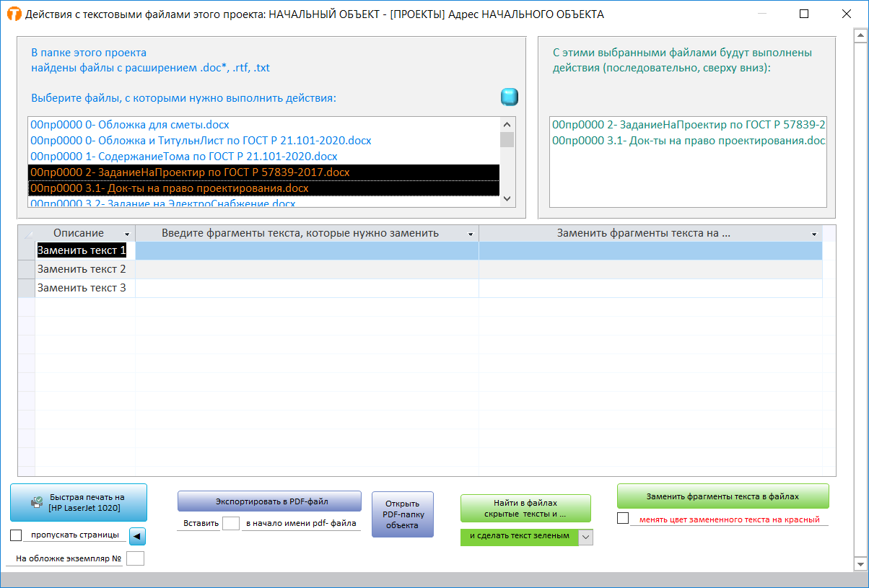Click 'Экспортировать в PDF-файл' button
This screenshot has height=588, width=869.
(269, 501)
